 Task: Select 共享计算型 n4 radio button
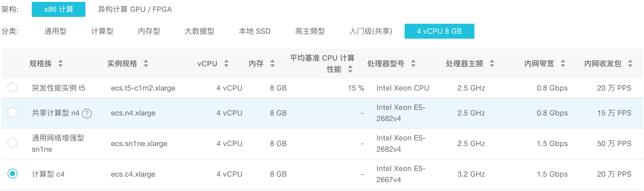(x=12, y=112)
